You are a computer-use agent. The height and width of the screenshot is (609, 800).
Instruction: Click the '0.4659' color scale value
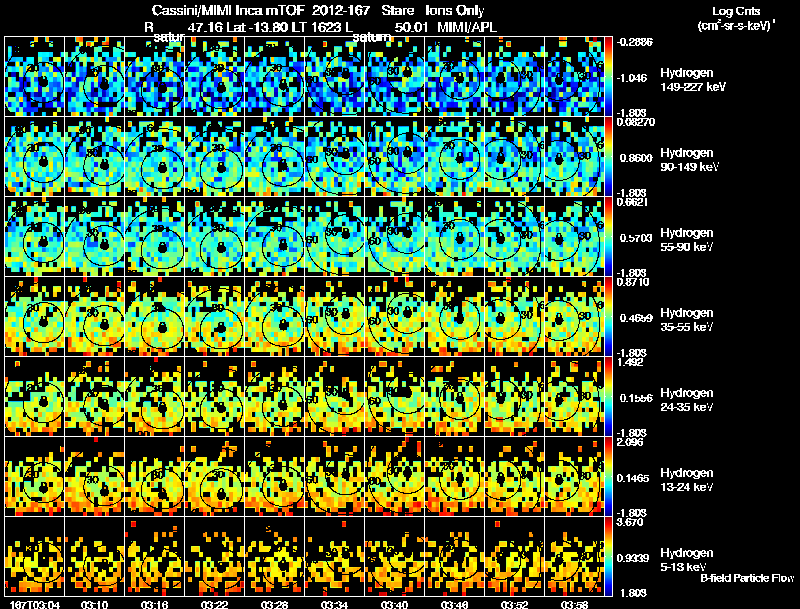636,318
